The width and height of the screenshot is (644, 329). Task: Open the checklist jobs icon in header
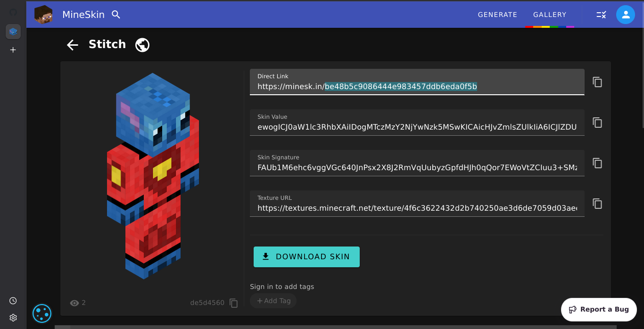[x=601, y=15]
